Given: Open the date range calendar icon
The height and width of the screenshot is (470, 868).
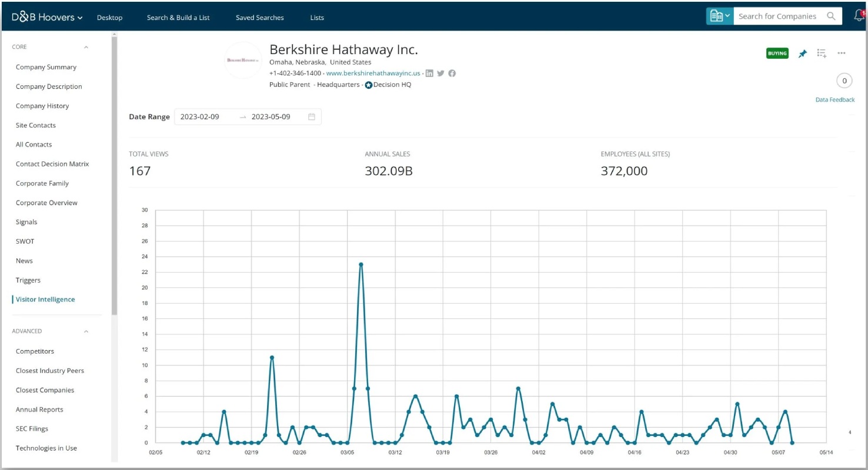Looking at the screenshot, I should point(312,117).
